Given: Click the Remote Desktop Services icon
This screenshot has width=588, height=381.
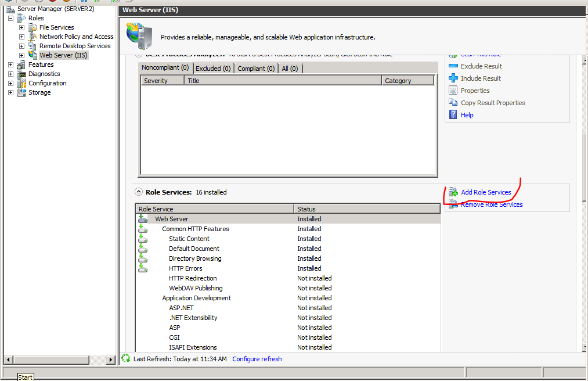Looking at the screenshot, I should click(33, 46).
